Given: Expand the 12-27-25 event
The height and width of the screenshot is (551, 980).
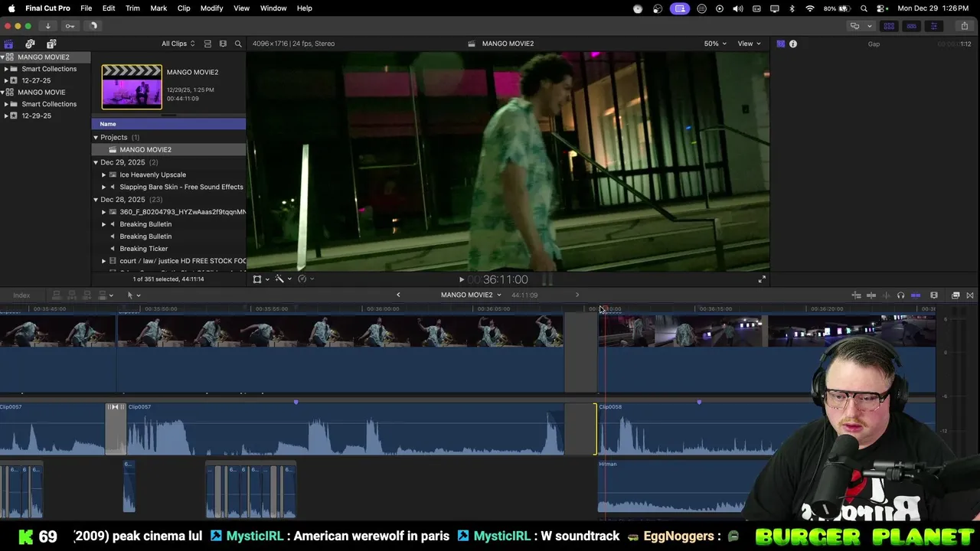Looking at the screenshot, I should pyautogui.click(x=6, y=80).
